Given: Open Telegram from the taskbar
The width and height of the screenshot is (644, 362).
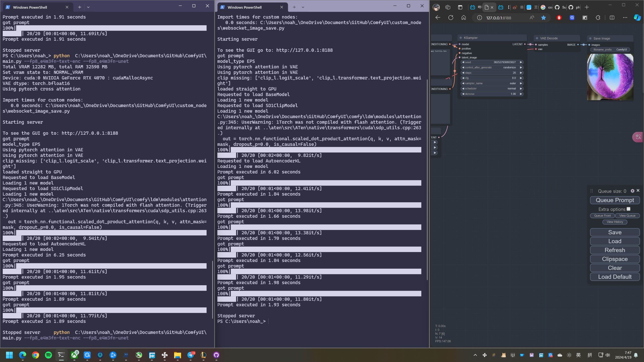Looking at the screenshot, I should coord(191,355).
